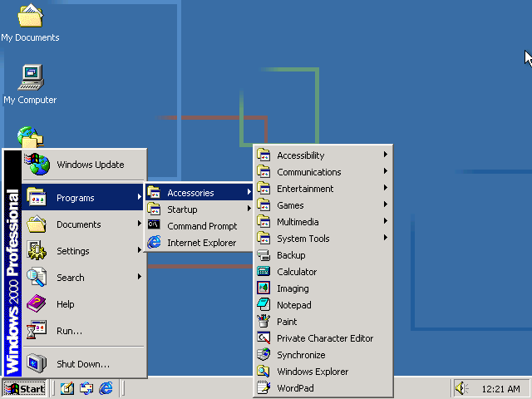Screen dimensions: 532x399
Task: Click the Entertainment label
Action: click(x=305, y=189)
